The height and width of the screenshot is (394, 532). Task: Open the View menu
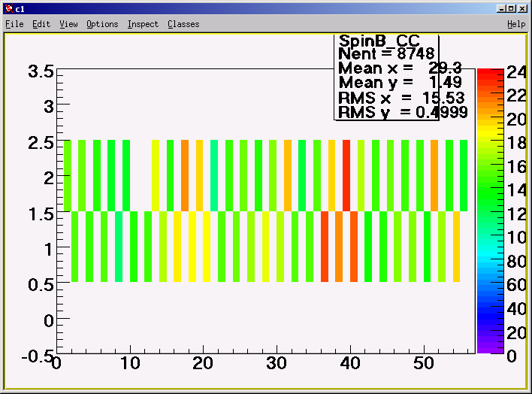pyautogui.click(x=68, y=24)
